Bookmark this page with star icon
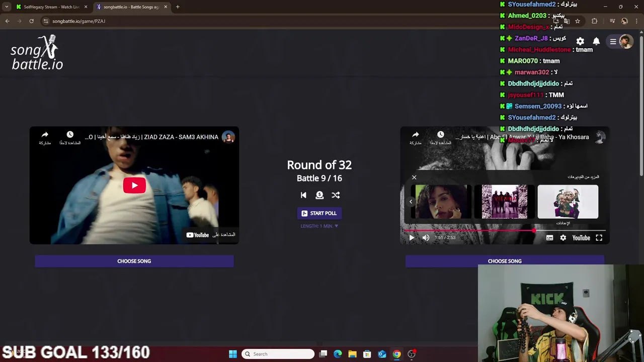The width and height of the screenshot is (644, 362). coord(578,21)
